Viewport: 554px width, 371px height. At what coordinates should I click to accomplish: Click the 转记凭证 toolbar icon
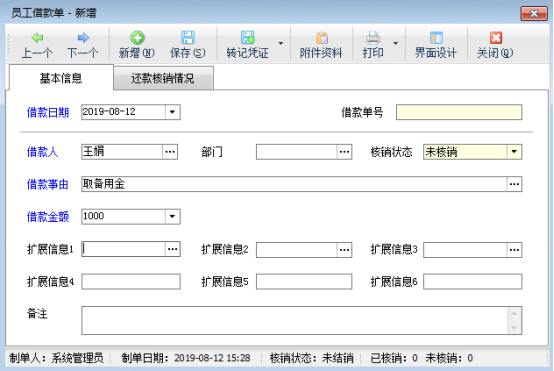pos(248,37)
